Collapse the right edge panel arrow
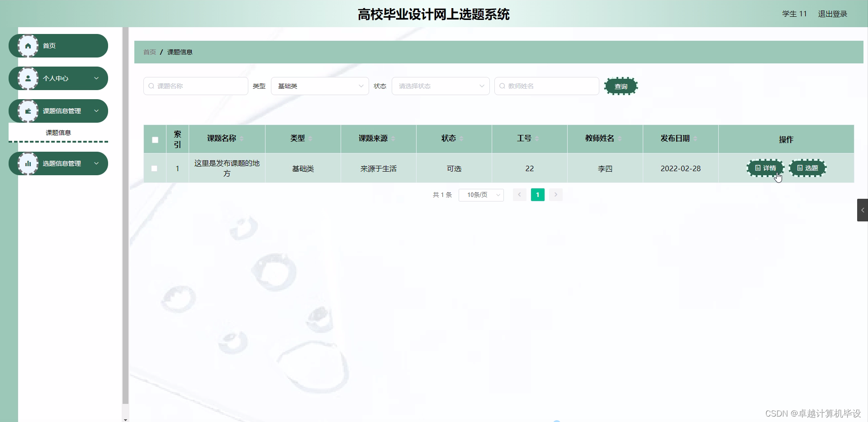Viewport: 868px width, 422px height. click(x=863, y=210)
